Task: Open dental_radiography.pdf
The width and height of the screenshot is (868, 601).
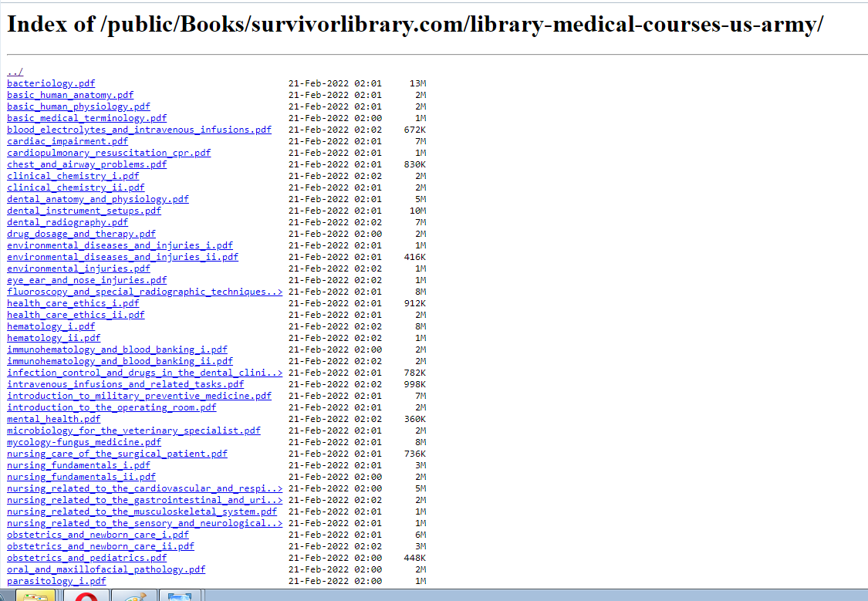Action: coord(68,223)
